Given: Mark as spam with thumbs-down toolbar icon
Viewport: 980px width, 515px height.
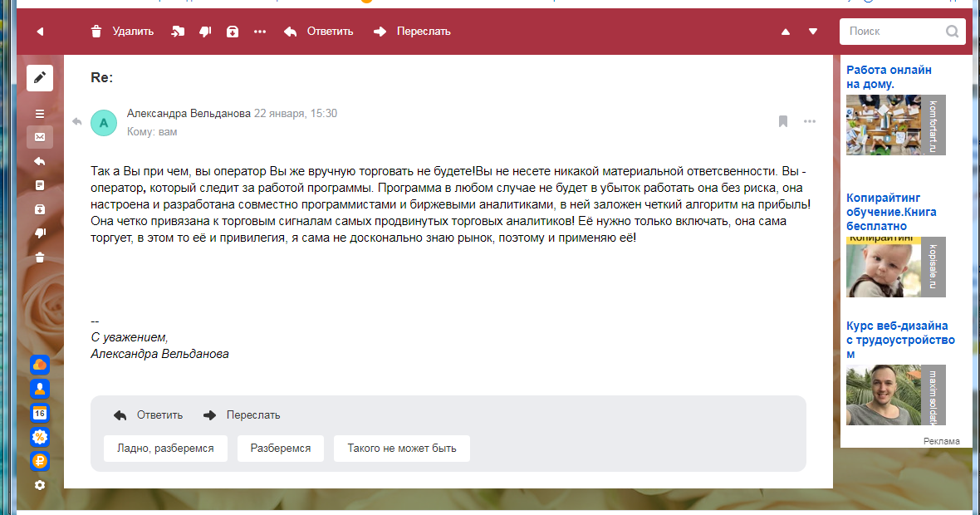Looking at the screenshot, I should coord(205,32).
